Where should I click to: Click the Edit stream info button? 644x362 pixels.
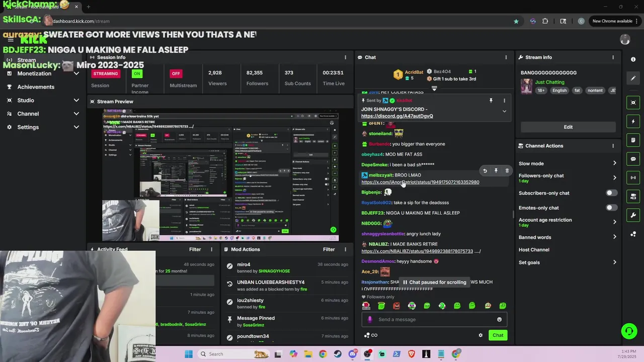point(568,127)
